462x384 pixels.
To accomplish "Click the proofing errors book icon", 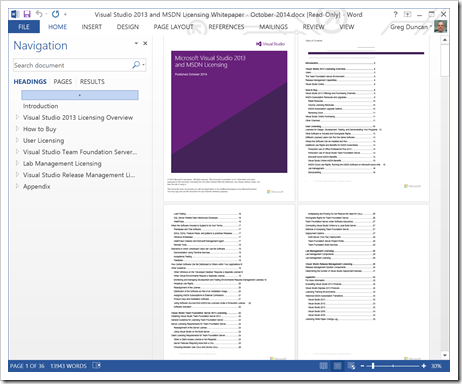I will (96, 366).
